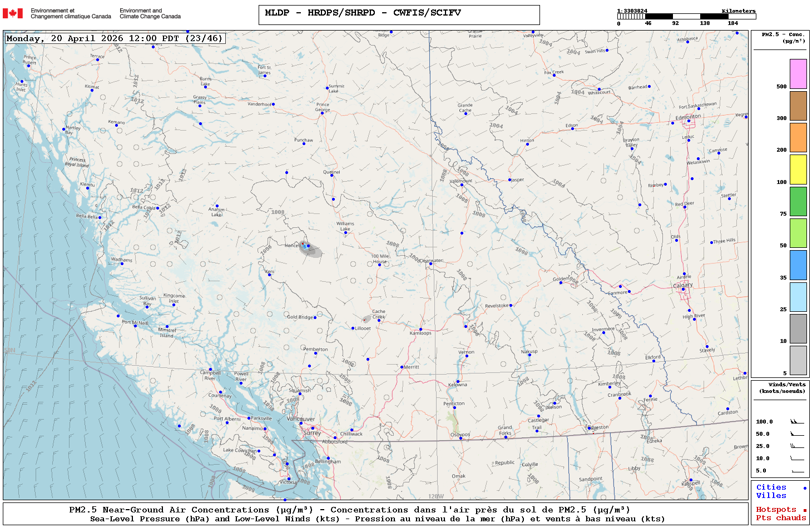Pick the pink 500 concentration swatch
This screenshot has width=812, height=528.
798,74
